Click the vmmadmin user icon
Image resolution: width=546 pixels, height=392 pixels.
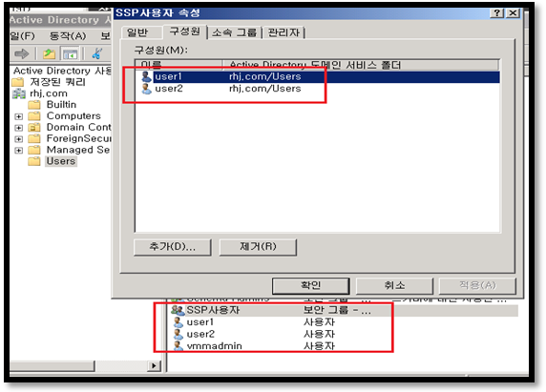[x=178, y=346]
